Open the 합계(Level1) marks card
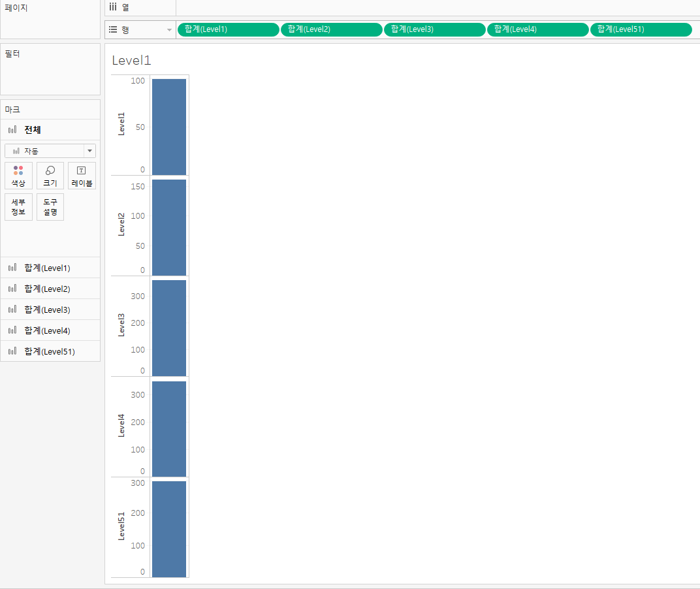Image resolution: width=700 pixels, height=589 pixels. (50, 268)
